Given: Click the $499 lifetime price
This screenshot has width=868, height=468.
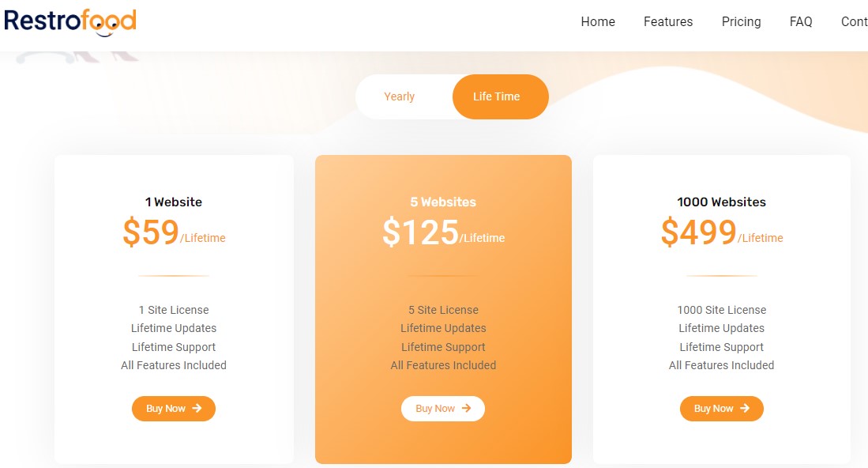Looking at the screenshot, I should (x=699, y=232).
